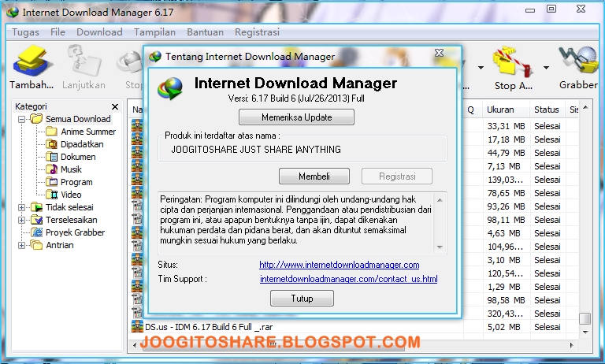Select the DS.us - IDM 6.17 Build 6 Full file
The height and width of the screenshot is (364, 605).
(x=209, y=327)
